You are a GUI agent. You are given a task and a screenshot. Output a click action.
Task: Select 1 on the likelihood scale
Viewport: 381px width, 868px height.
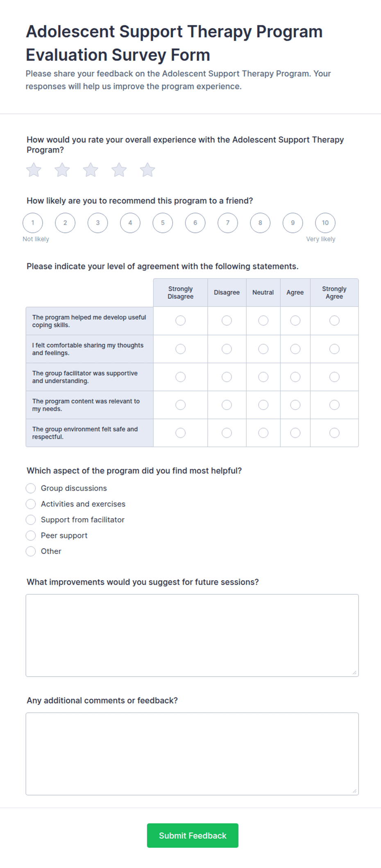(x=33, y=223)
